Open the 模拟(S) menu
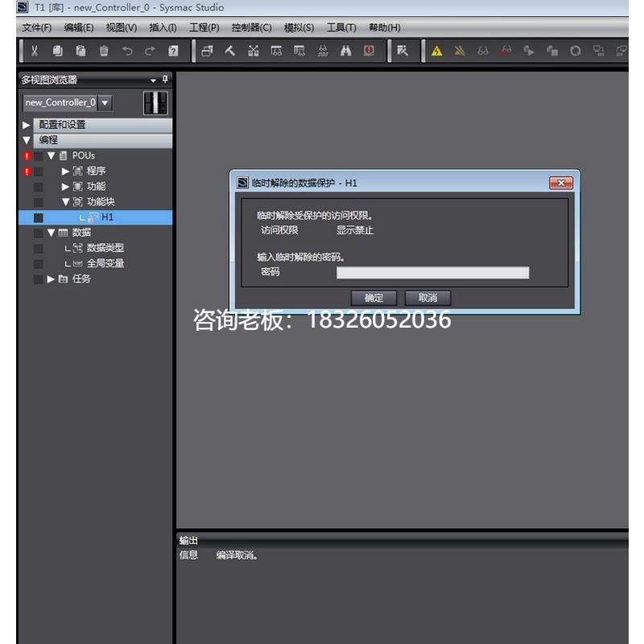This screenshot has width=644, height=644. (299, 27)
